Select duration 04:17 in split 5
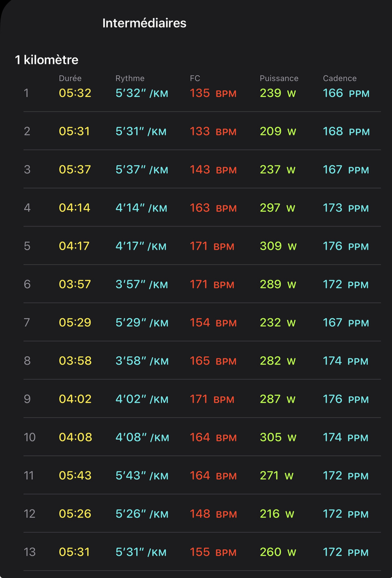Screen dimensions: 392x578 [x=74, y=246]
